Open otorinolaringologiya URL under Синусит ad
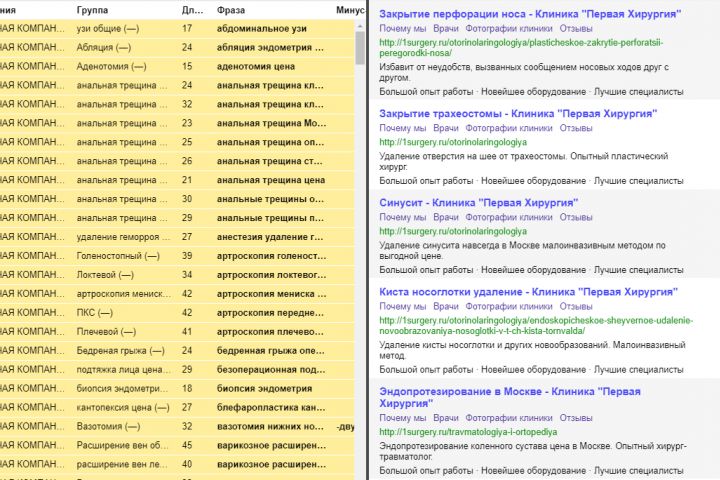The height and width of the screenshot is (480, 720). pyautogui.click(x=453, y=232)
